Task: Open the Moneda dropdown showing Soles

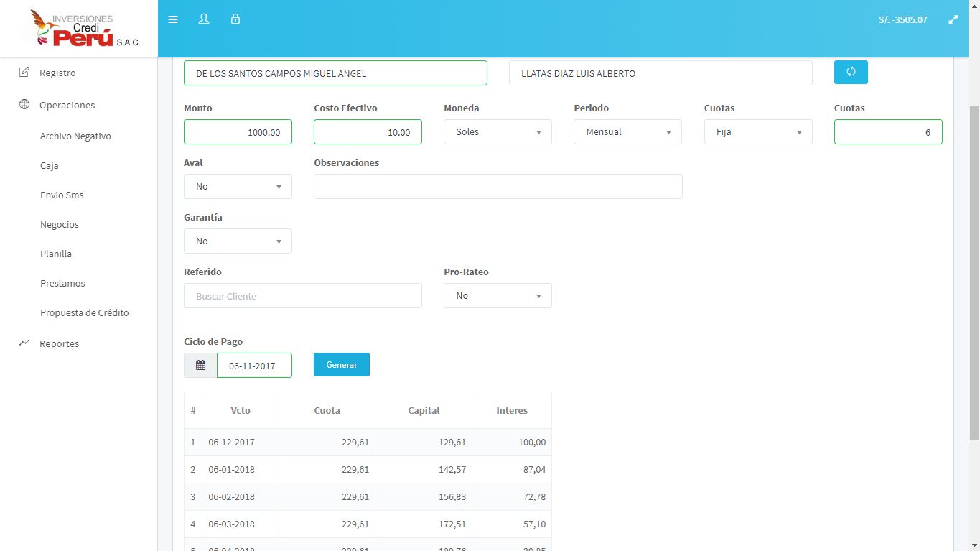Action: [x=498, y=132]
